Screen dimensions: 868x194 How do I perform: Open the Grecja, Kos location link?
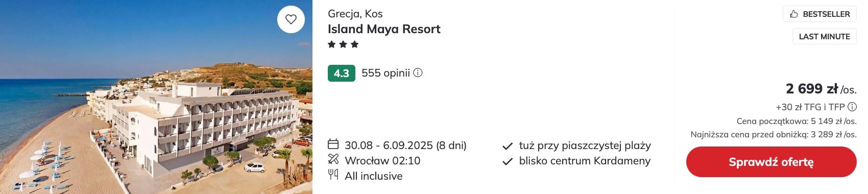pos(355,14)
